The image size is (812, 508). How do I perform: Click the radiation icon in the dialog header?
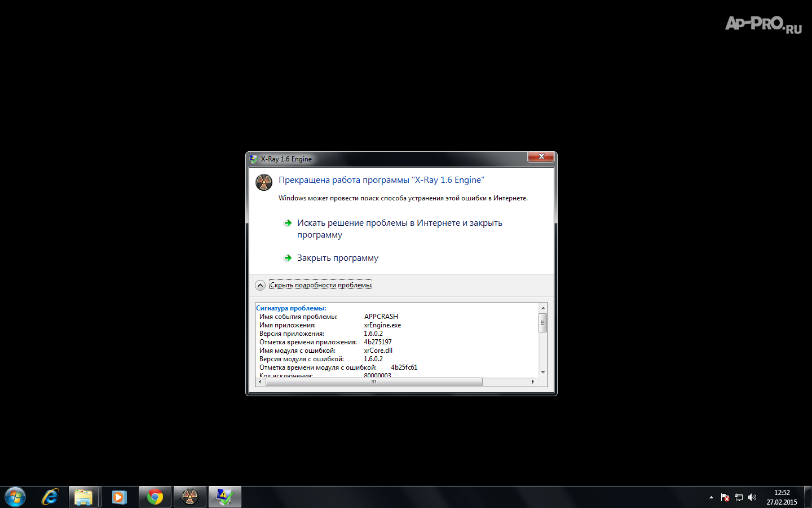[x=264, y=182]
